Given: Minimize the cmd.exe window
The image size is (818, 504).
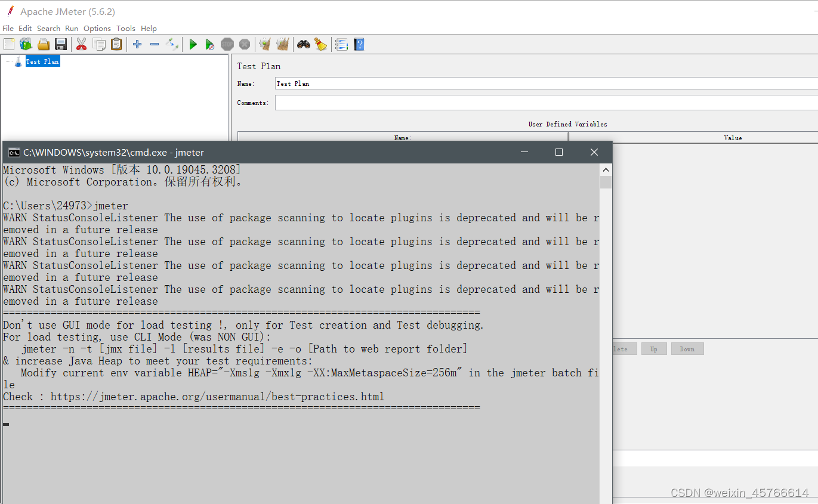Looking at the screenshot, I should 524,152.
